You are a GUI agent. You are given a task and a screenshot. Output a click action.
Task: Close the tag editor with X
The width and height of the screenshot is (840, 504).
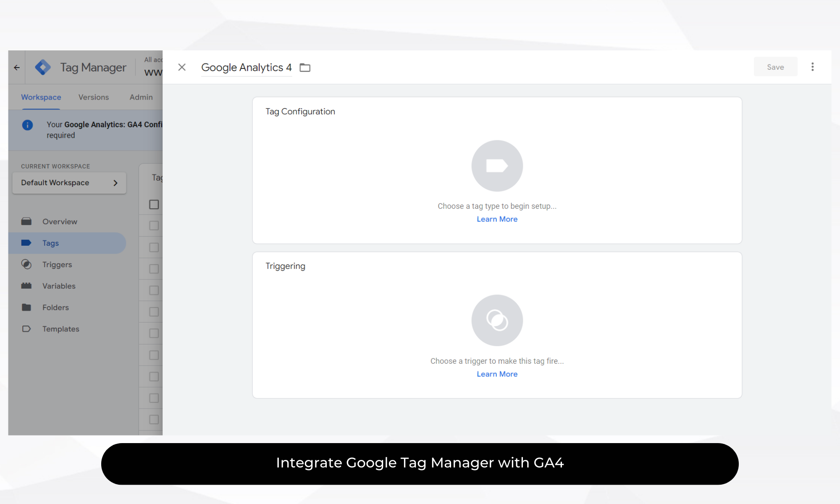tap(182, 67)
